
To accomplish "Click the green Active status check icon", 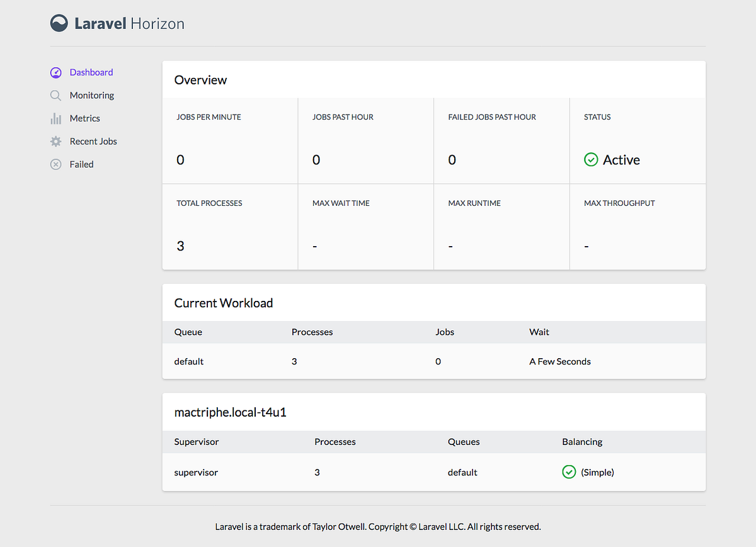I will coord(591,160).
